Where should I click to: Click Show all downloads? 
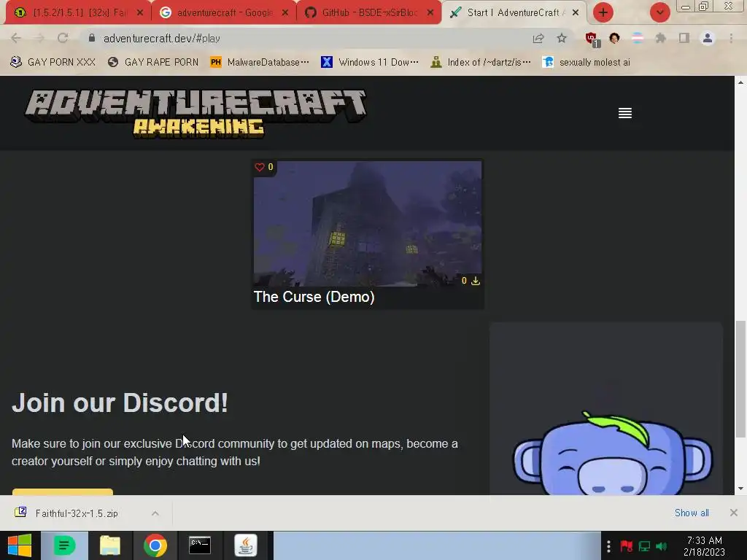(x=692, y=513)
